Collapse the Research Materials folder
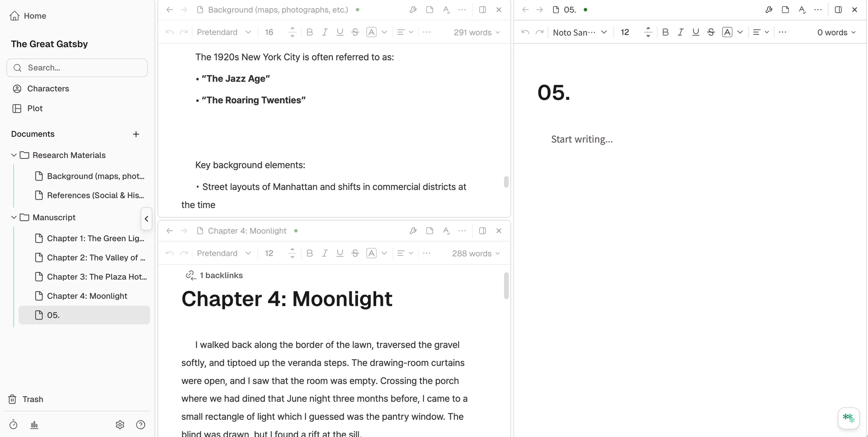Image resolution: width=868 pixels, height=437 pixels. (14, 155)
